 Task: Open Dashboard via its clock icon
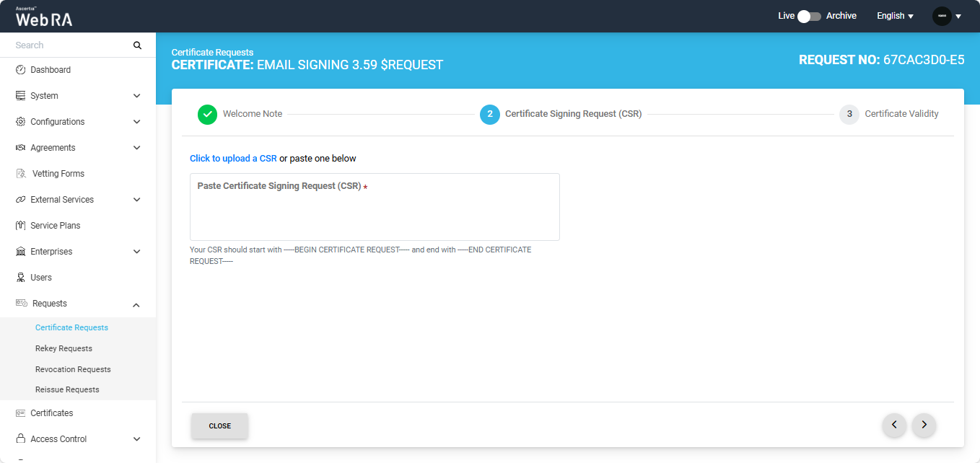point(20,70)
